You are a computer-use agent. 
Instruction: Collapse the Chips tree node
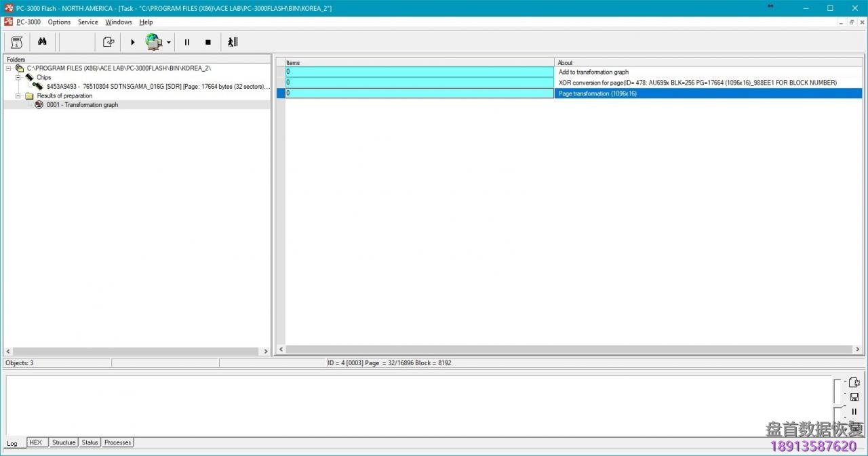click(19, 77)
